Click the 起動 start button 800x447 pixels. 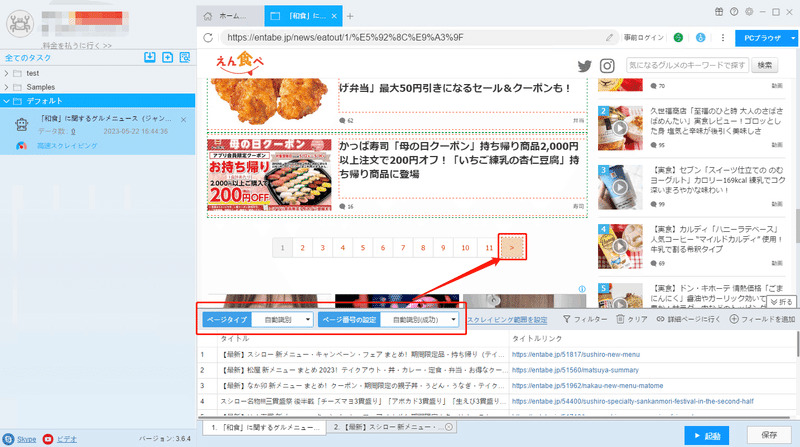click(707, 436)
